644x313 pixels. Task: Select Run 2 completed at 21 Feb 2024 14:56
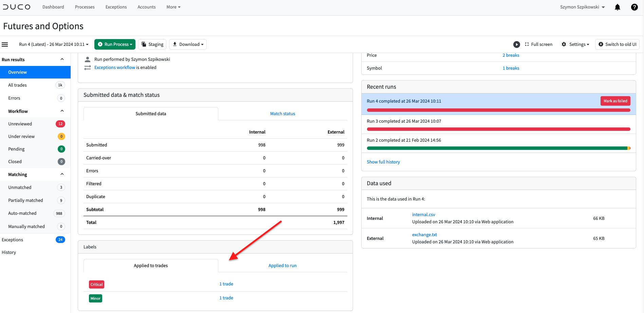[404, 140]
